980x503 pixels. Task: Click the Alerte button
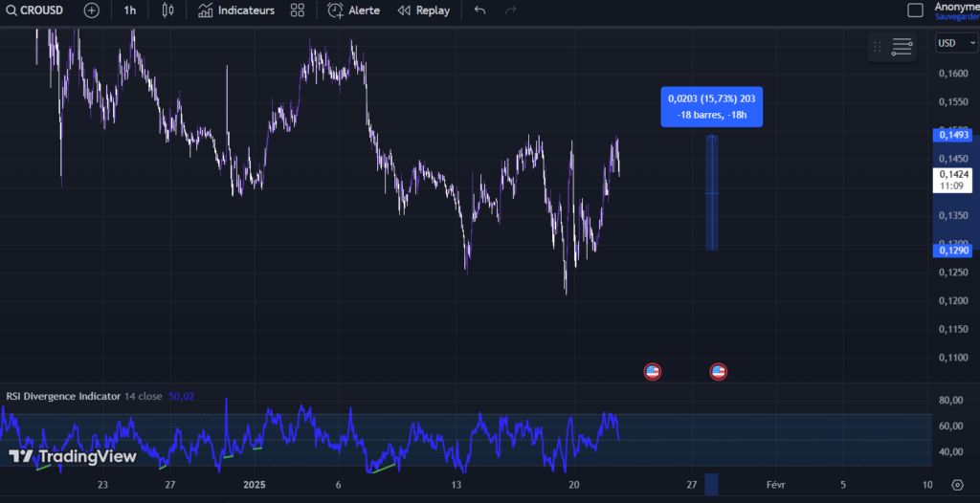[353, 11]
